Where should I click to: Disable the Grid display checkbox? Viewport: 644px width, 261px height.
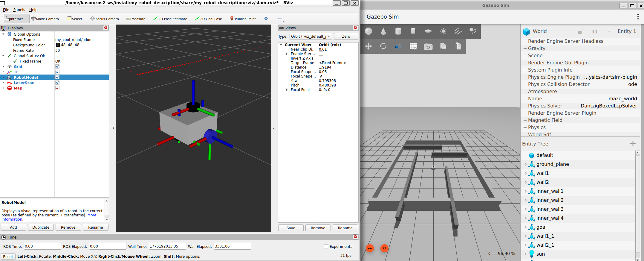(57, 66)
